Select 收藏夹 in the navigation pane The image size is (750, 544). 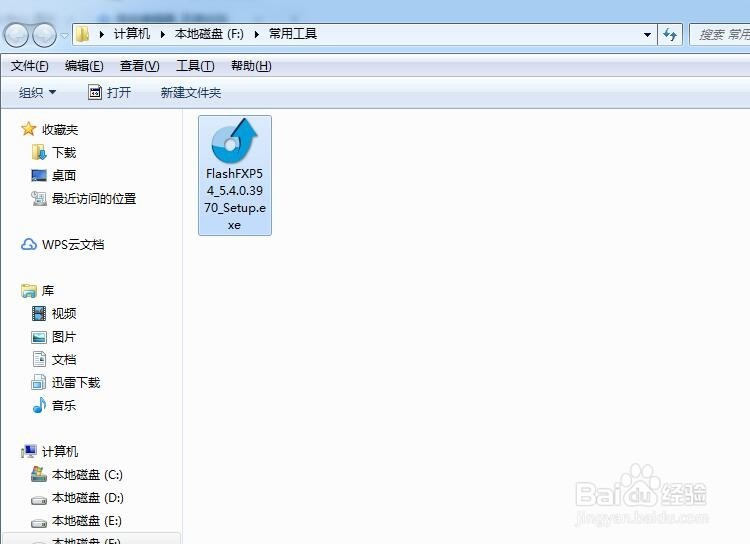pyautogui.click(x=60, y=130)
